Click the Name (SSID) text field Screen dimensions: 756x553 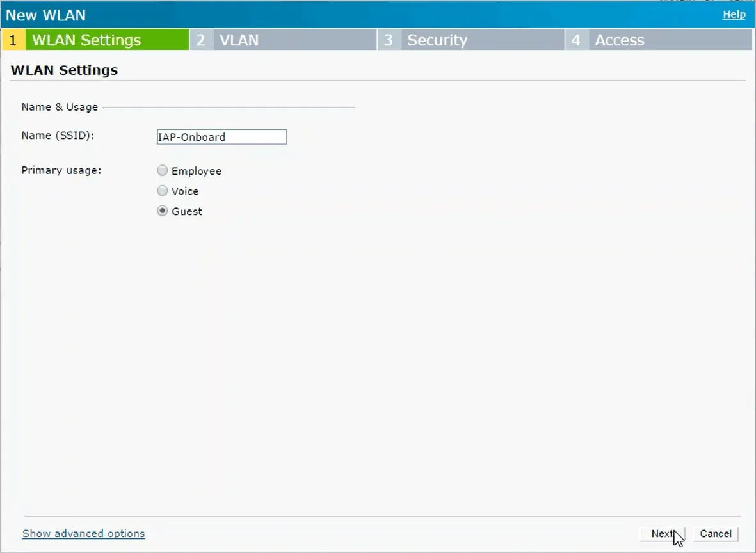[x=221, y=136]
